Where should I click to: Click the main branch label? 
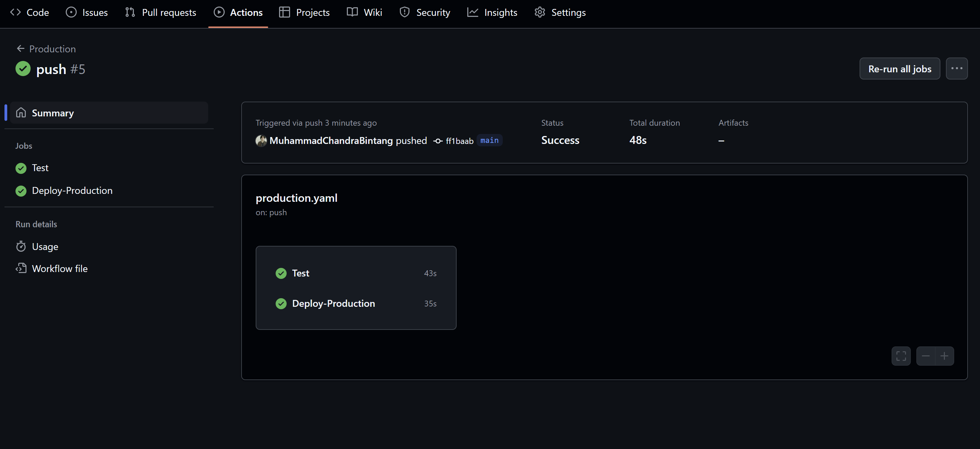pyautogui.click(x=489, y=140)
